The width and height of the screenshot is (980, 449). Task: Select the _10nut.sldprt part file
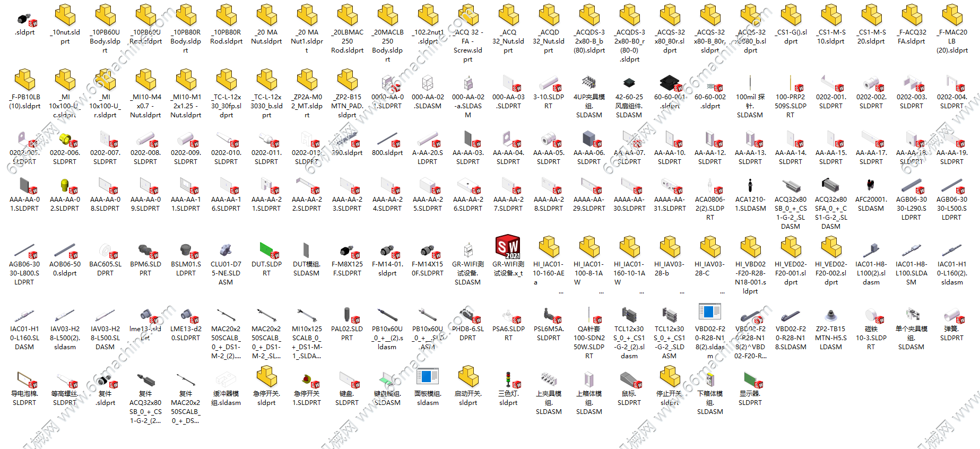(x=65, y=16)
